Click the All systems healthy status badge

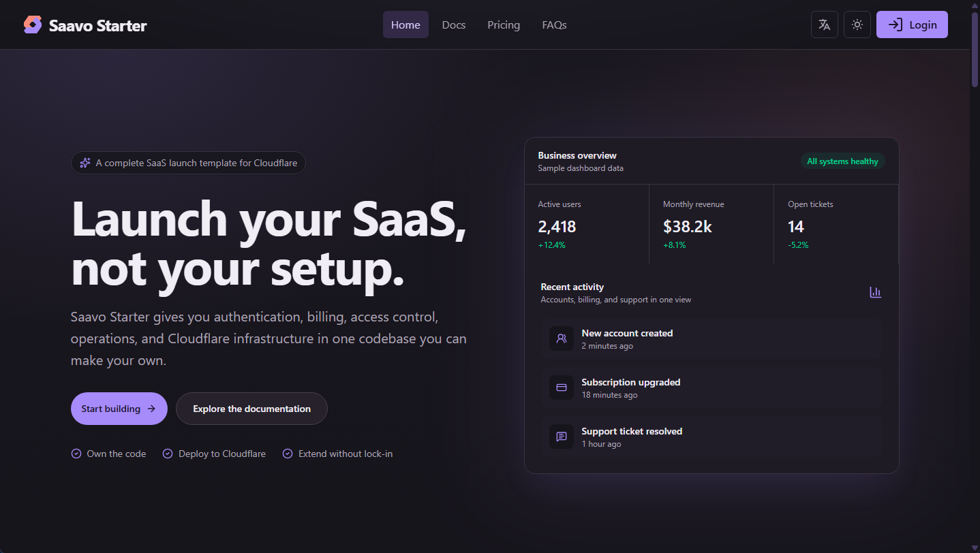(x=842, y=161)
